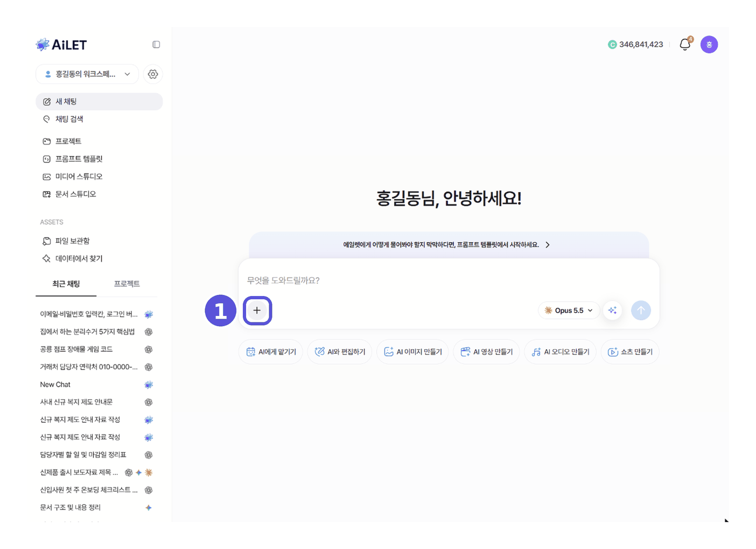This screenshot has width=756, height=549.
Task: Open chat 거래처 담당자 연락처 010-0000-...
Action: [x=89, y=367]
